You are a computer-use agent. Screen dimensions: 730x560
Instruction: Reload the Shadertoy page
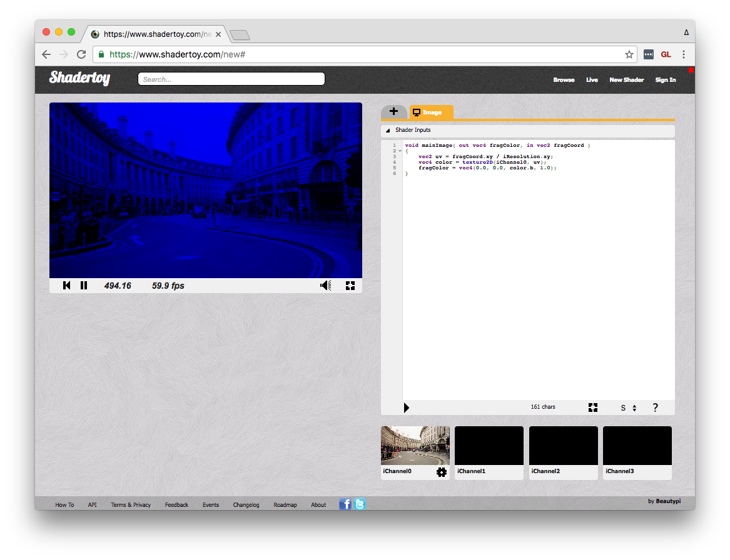point(81,54)
